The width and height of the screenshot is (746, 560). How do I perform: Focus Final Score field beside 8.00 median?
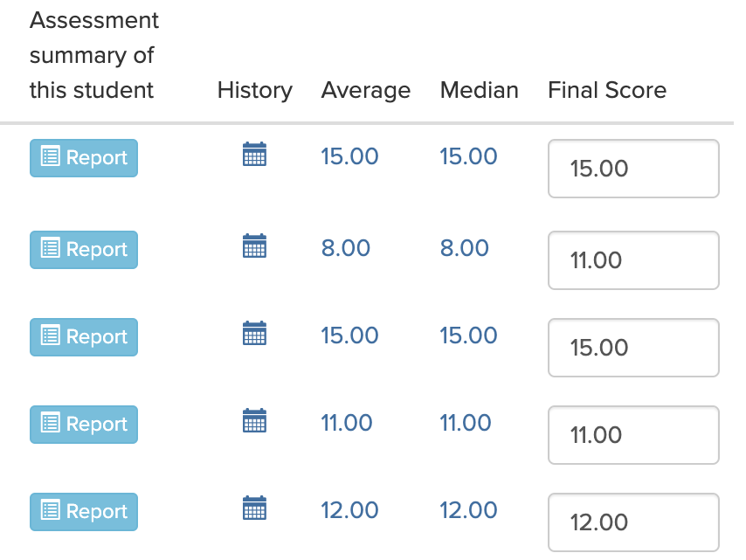(633, 260)
